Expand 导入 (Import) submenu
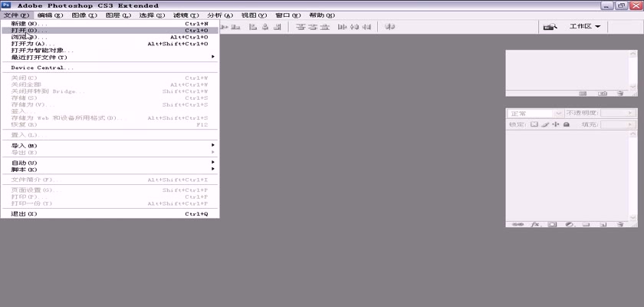 coord(110,146)
